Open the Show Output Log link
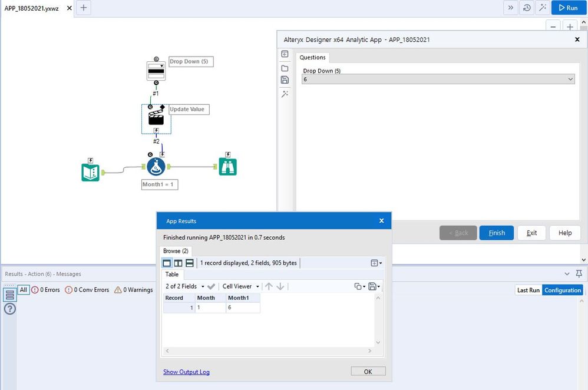Screen dimensions: 588x390 click(186, 372)
